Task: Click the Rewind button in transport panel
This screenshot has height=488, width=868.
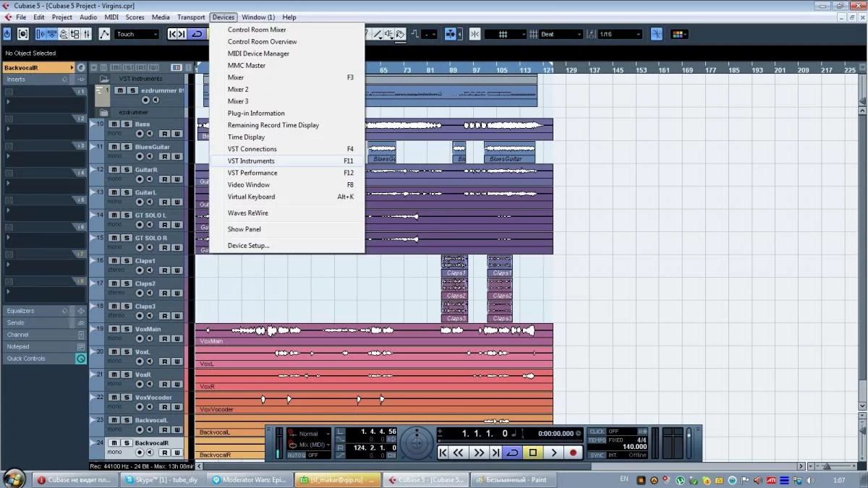Action: pyautogui.click(x=459, y=453)
